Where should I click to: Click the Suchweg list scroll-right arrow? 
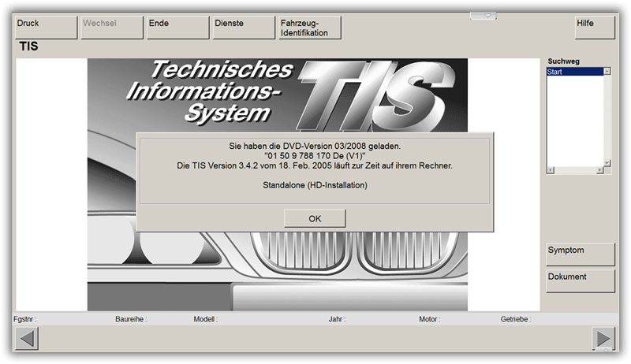click(x=600, y=170)
